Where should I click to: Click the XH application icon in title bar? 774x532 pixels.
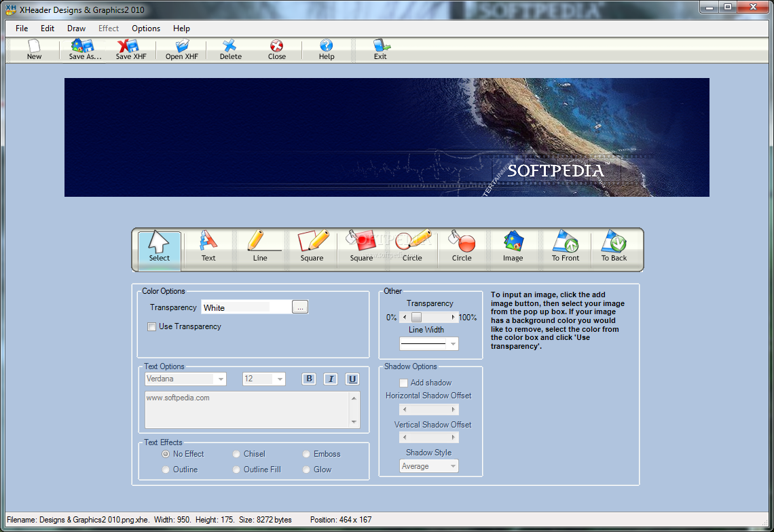click(x=10, y=9)
